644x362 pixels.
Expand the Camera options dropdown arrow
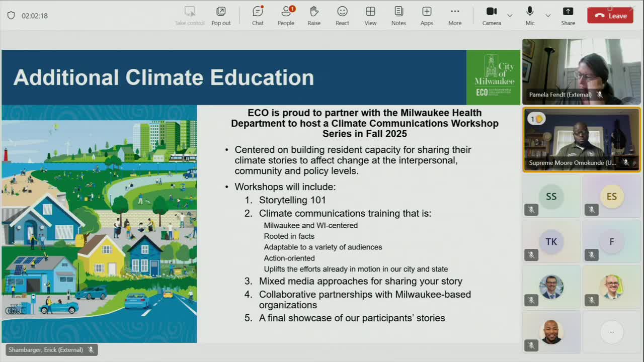click(x=510, y=16)
